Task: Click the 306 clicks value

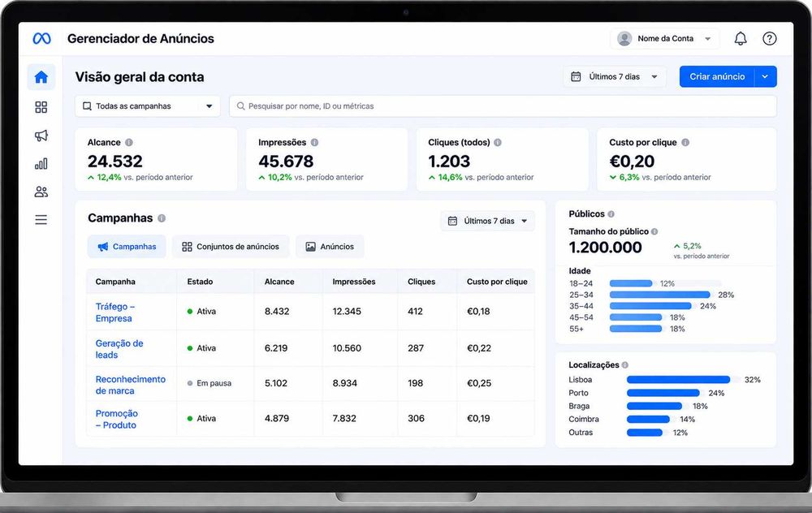Action: click(x=416, y=418)
